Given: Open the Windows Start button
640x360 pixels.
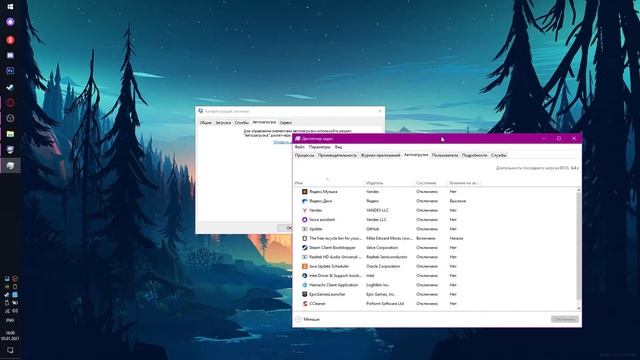Looking at the screenshot, I should tap(10, 7).
